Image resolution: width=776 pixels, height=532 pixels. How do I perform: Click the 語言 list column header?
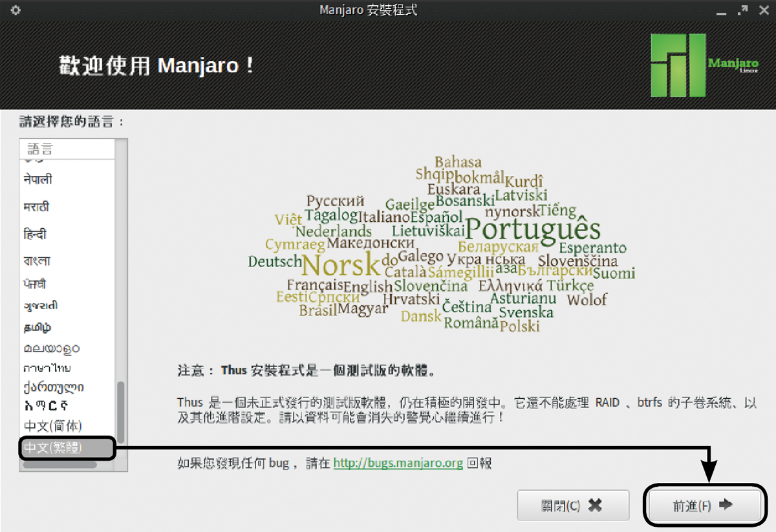(67, 149)
